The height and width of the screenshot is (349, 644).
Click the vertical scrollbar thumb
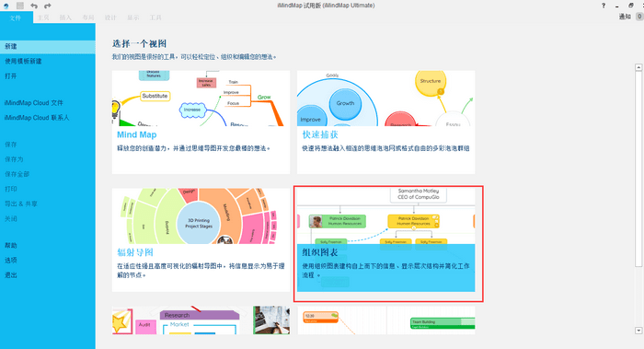638,169
